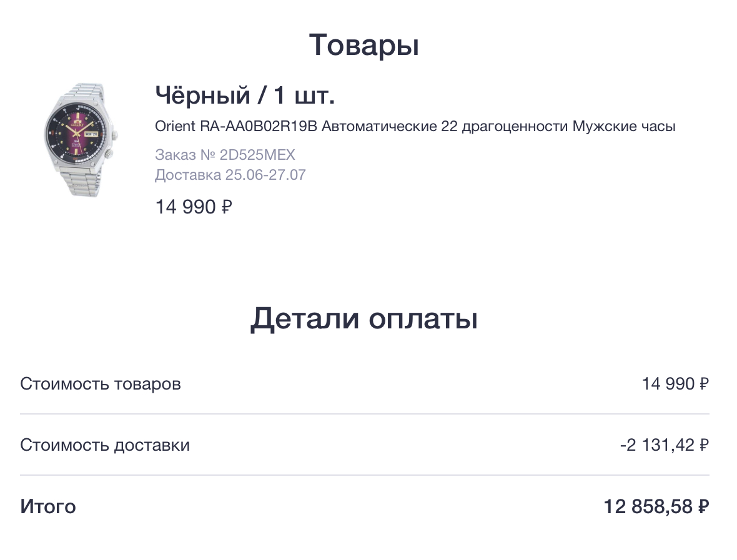This screenshot has height=560, width=737.
Task: Select the "Стоимость товаров" row label
Action: point(101,383)
